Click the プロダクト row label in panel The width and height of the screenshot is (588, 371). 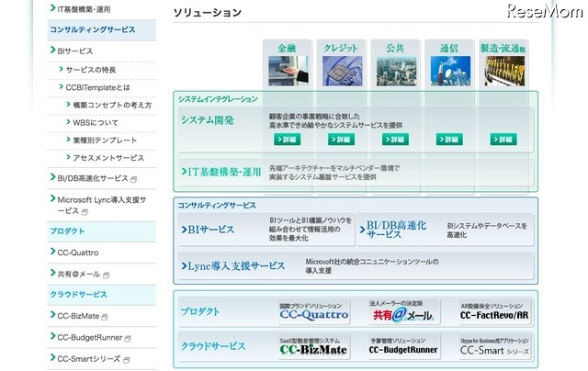pos(200,311)
